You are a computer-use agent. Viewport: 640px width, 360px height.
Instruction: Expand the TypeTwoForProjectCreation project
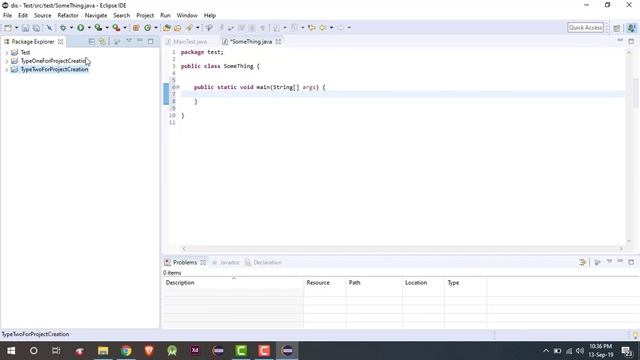6,70
